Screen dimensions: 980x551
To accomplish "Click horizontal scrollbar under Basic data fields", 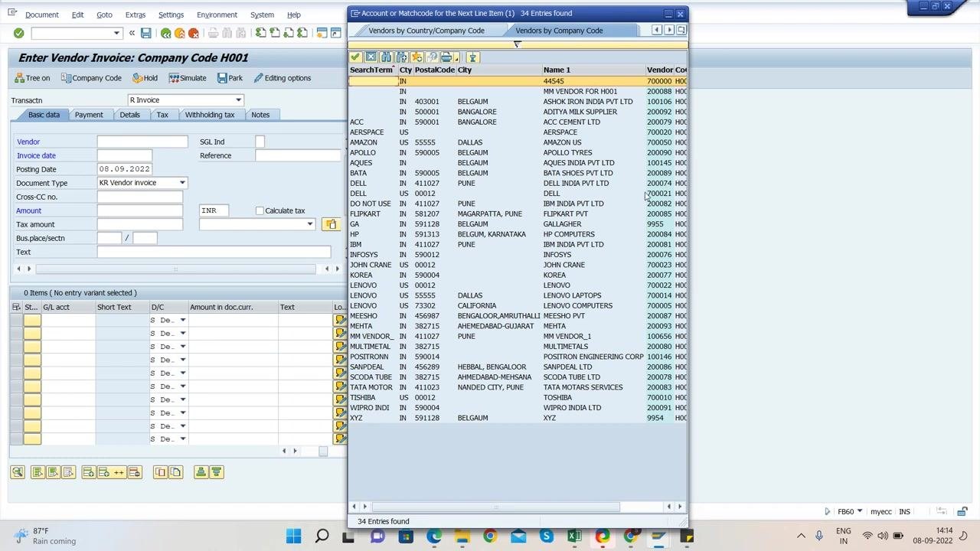I will coord(175,269).
